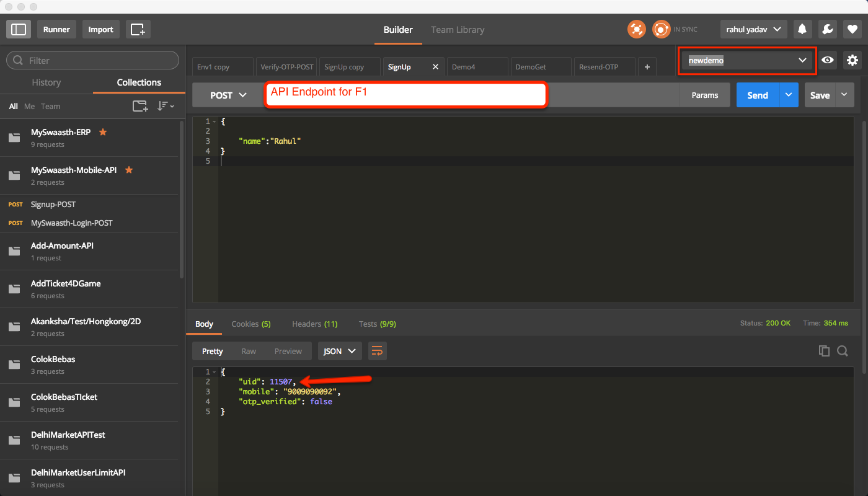
Task: Click the Import button
Action: 100,29
